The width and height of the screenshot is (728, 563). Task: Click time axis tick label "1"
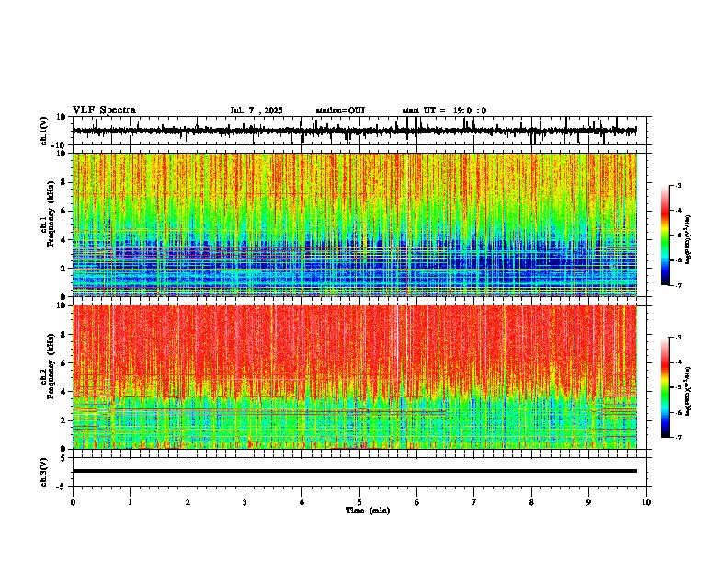(x=130, y=502)
